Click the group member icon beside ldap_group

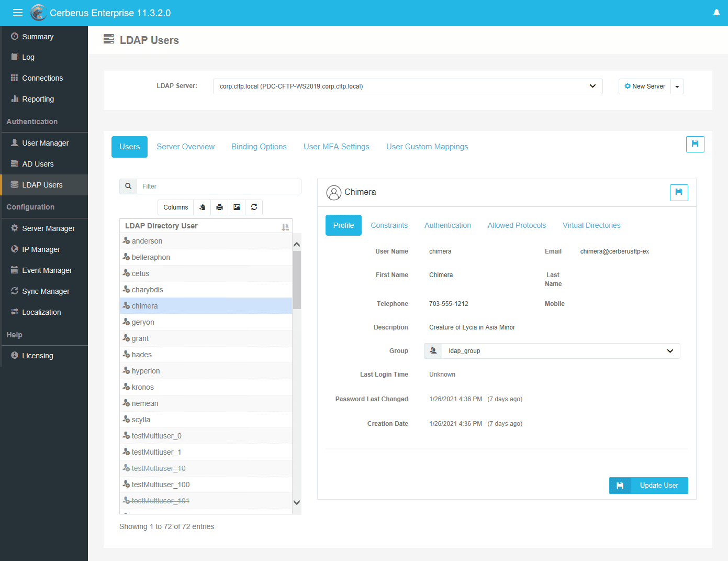(x=433, y=350)
